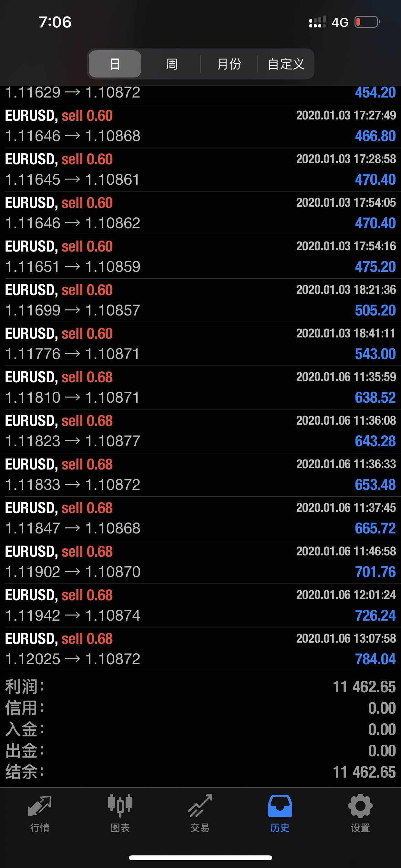Tap the cellular signal bars icon
This screenshot has height=868, width=401.
tap(317, 22)
